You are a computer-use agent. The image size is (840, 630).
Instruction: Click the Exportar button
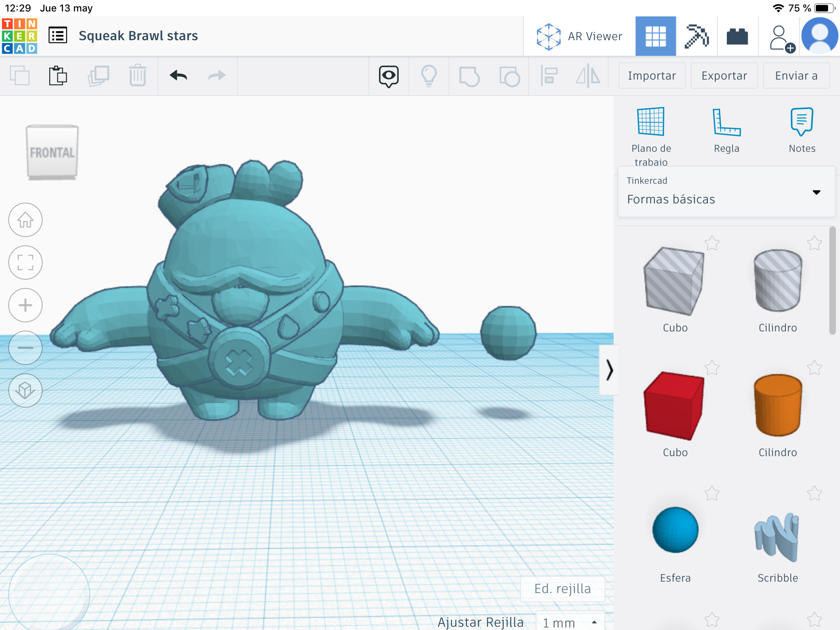[724, 75]
